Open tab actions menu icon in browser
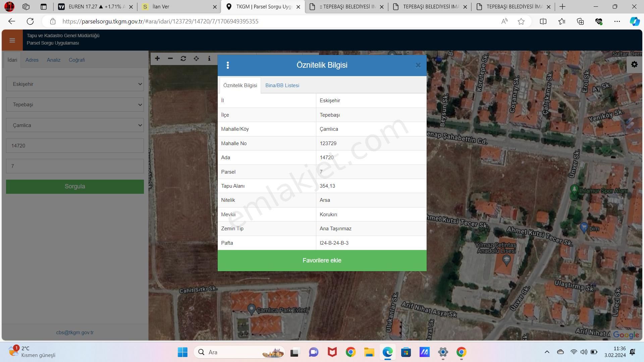The image size is (644, 362). 43,7
